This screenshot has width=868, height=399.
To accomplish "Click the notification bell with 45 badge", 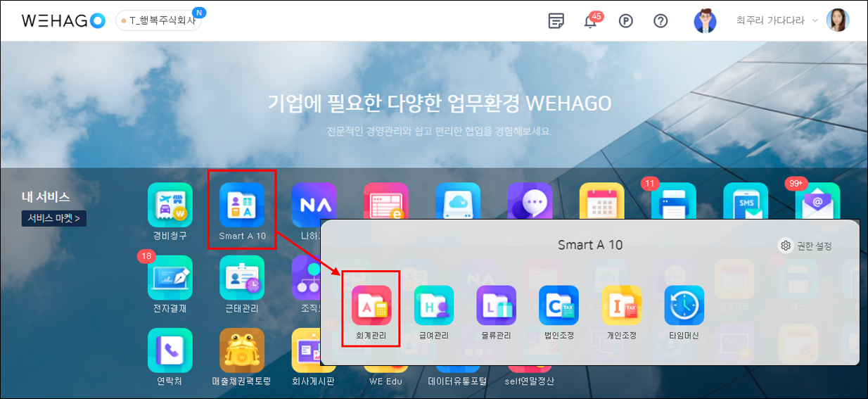I will point(591,21).
